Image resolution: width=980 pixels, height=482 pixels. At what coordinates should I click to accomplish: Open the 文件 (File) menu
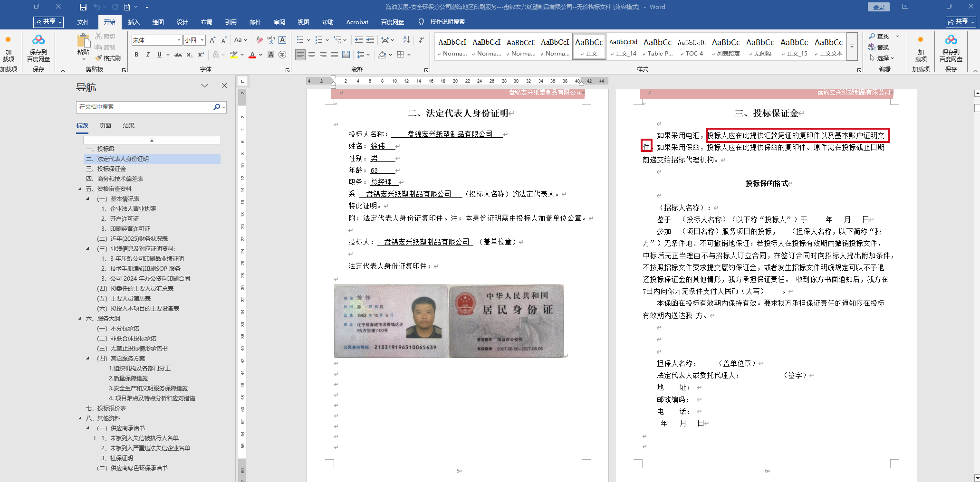click(83, 22)
